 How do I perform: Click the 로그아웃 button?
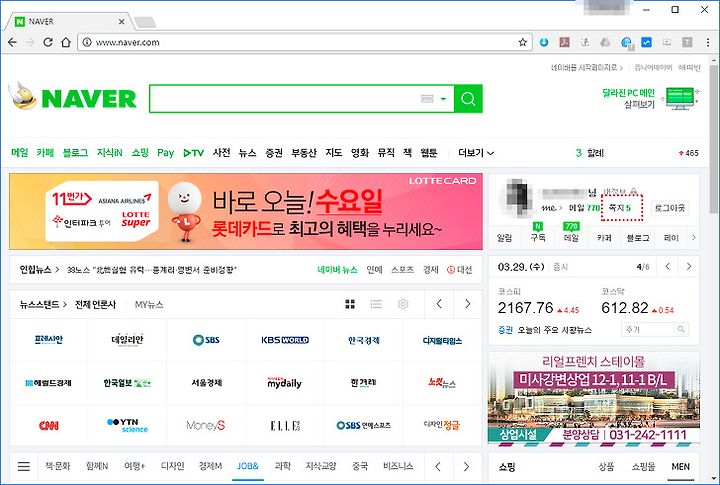[670, 208]
